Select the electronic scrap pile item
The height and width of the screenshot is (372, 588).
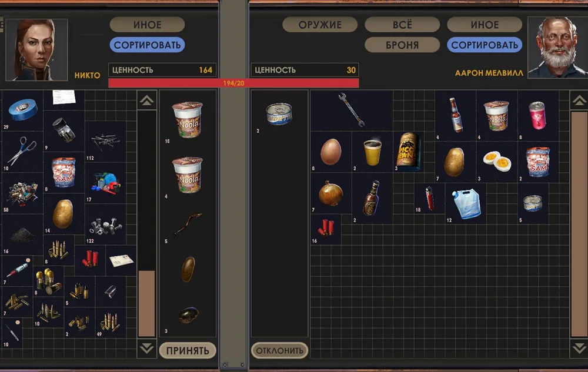click(x=22, y=193)
